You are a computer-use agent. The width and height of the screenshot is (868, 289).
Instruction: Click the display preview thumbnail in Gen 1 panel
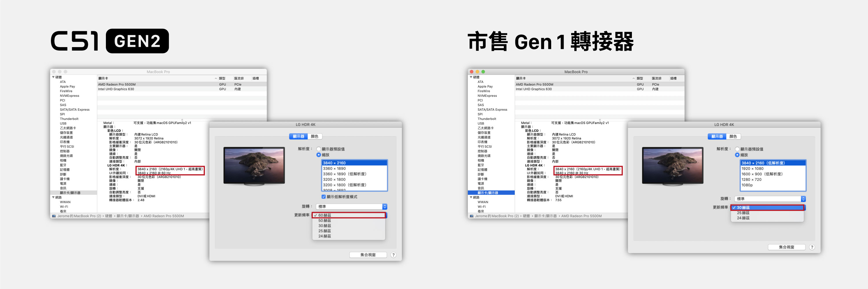click(673, 166)
